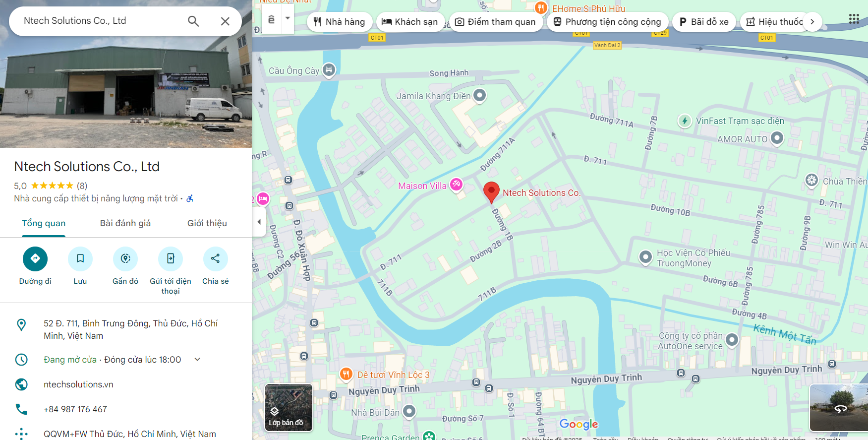This screenshot has width=868, height=440.
Task: Click the Dê tươi Vĩnh Lộc 3 restaurant marker
Action: click(346, 375)
